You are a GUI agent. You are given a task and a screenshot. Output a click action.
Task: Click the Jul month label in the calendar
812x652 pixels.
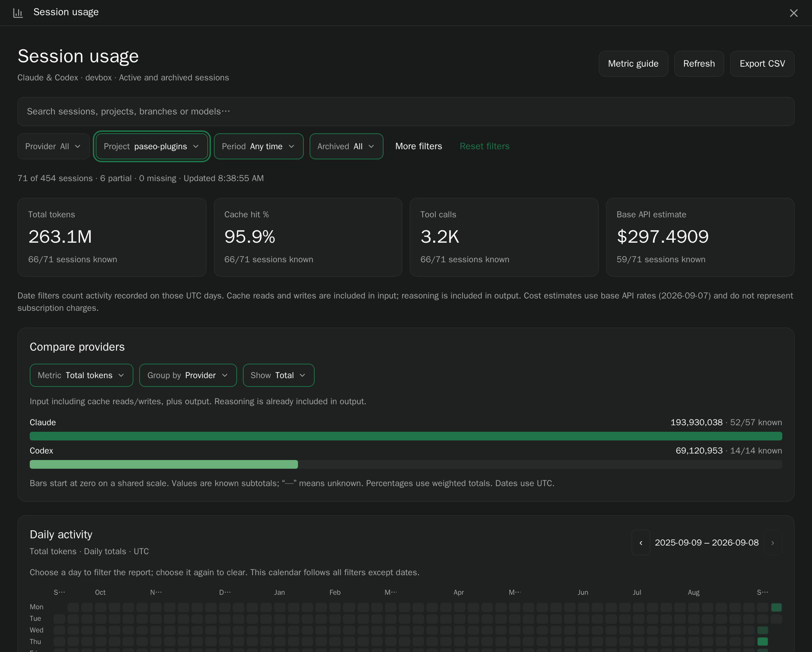(637, 593)
